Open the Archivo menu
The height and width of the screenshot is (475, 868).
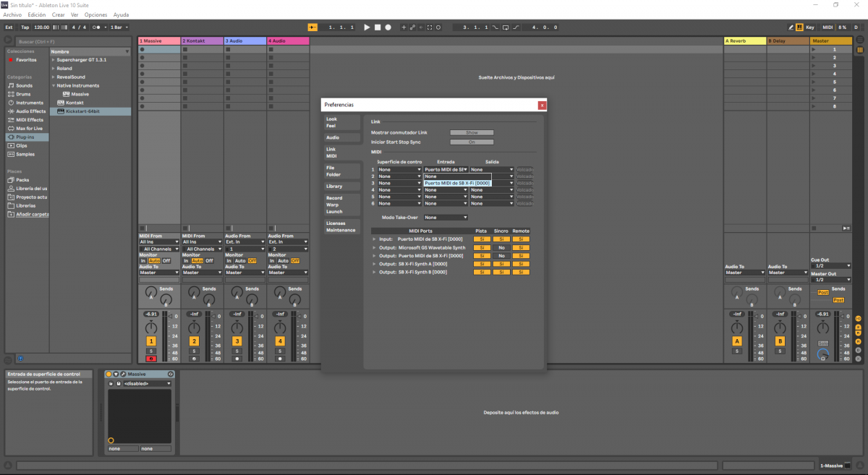coord(12,14)
